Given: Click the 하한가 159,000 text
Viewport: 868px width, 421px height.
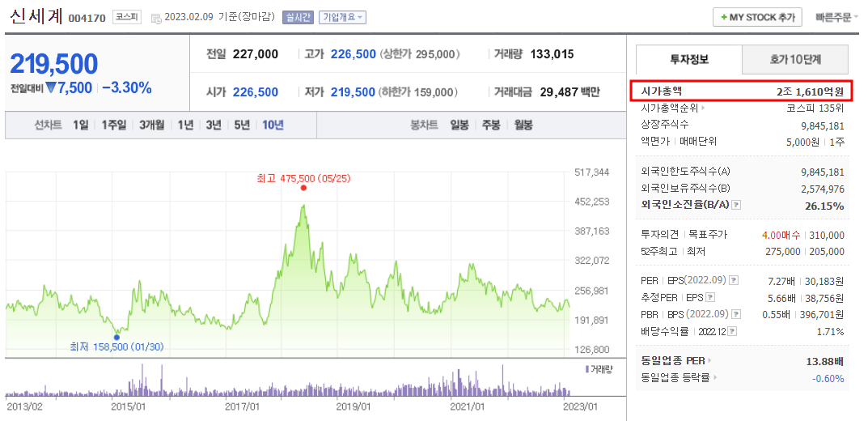Looking at the screenshot, I should tap(419, 92).
